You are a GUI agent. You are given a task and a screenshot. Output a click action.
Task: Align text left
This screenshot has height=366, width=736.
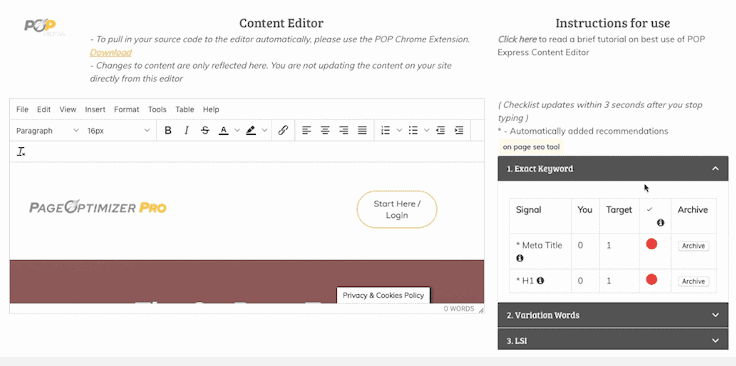pyautogui.click(x=307, y=130)
